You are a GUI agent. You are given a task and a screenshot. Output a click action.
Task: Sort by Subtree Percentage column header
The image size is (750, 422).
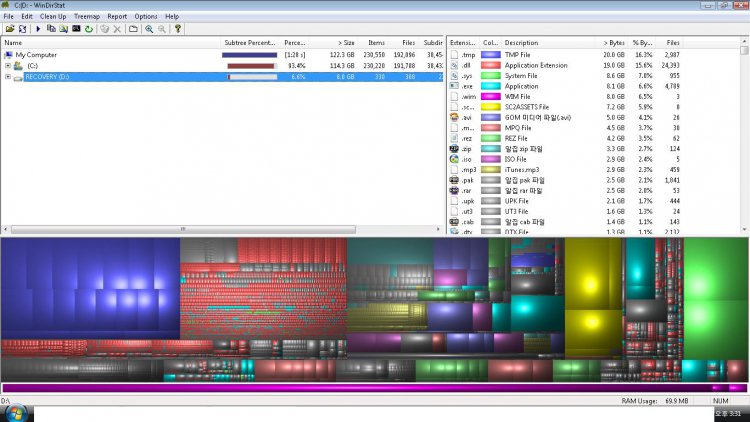(250, 43)
